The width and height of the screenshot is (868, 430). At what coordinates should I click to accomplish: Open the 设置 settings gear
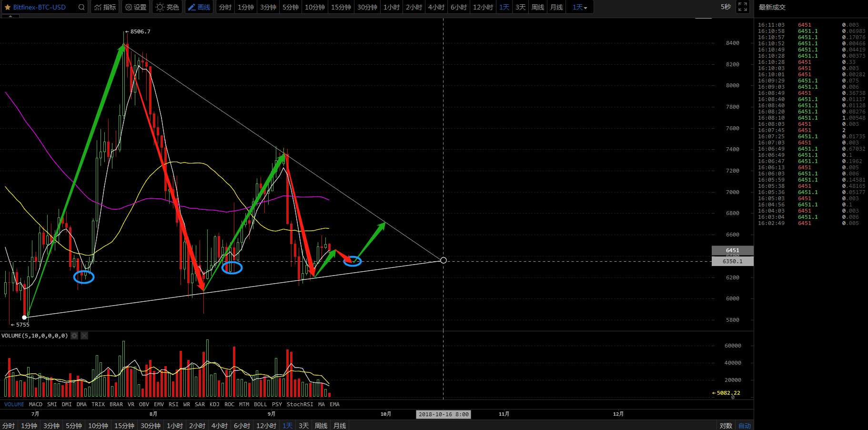coord(136,7)
